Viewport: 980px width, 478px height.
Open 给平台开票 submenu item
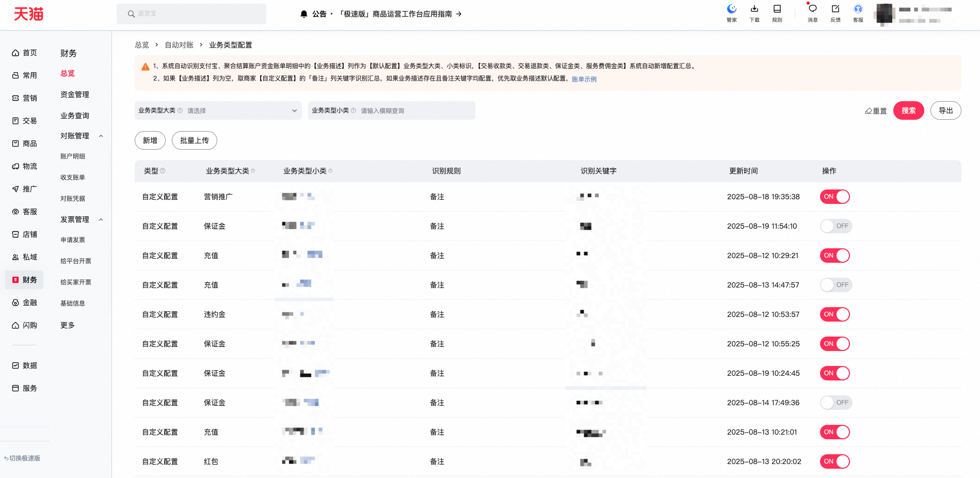[x=76, y=261]
